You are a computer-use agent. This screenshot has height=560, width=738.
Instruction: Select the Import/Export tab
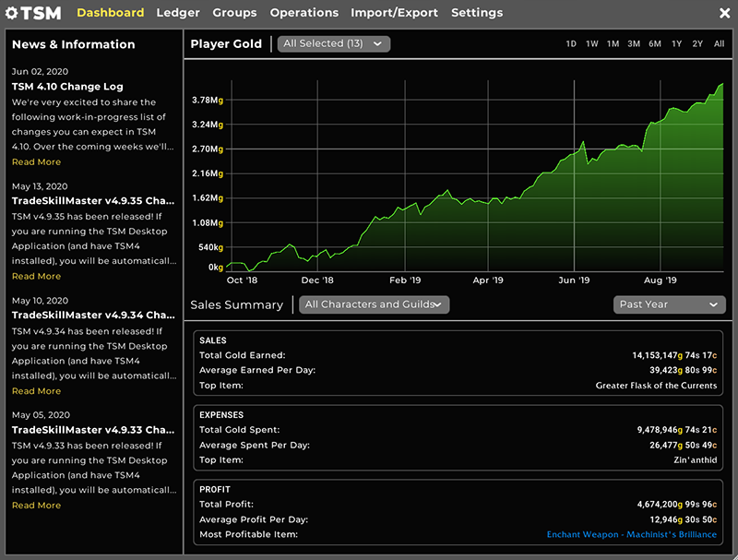click(395, 13)
